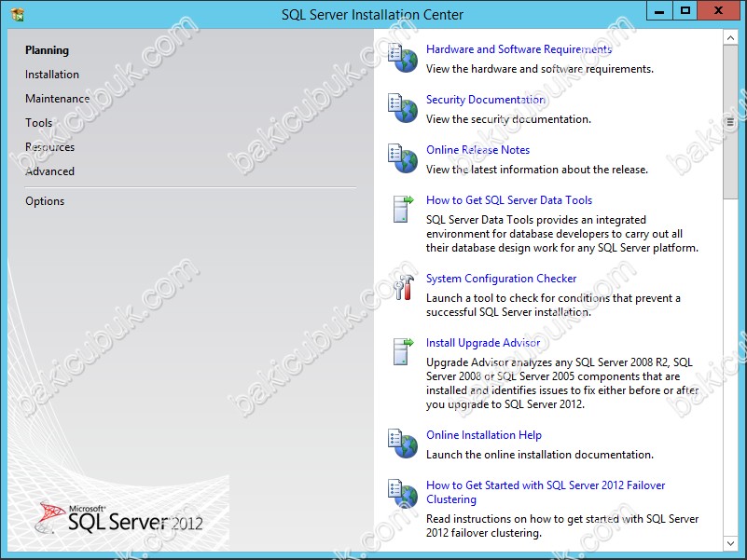
Task: Click 'Launch the online installation documentation.' text
Action: (x=540, y=455)
